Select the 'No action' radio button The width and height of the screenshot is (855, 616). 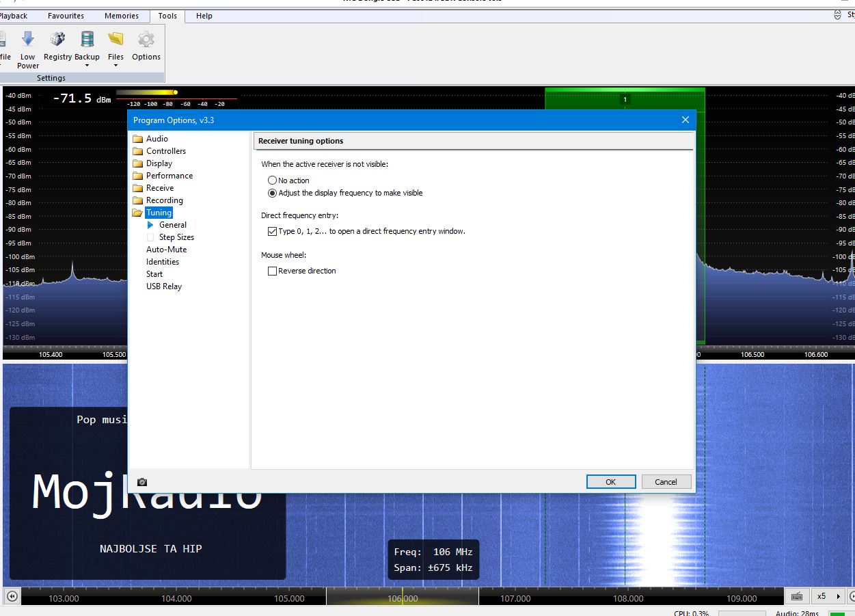pyautogui.click(x=273, y=180)
